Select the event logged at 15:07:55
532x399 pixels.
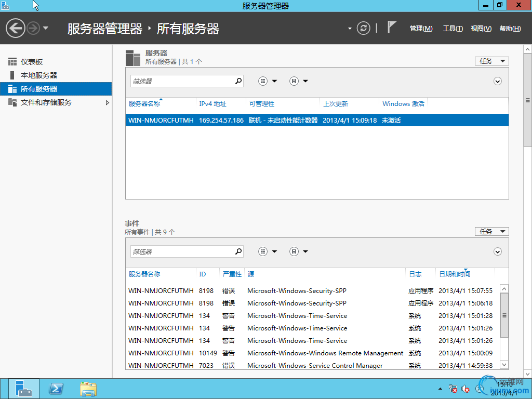pos(313,291)
